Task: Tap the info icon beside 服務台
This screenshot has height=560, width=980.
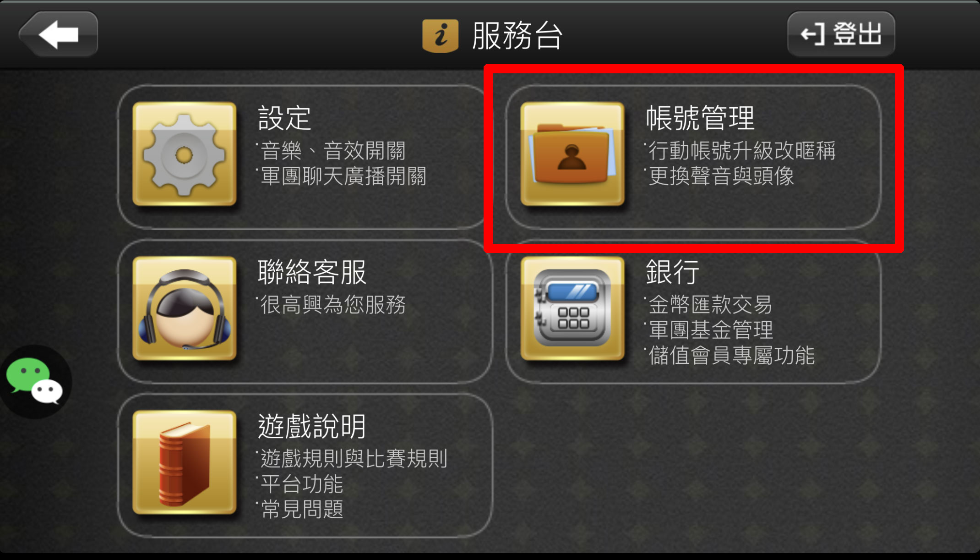Action: click(x=440, y=35)
